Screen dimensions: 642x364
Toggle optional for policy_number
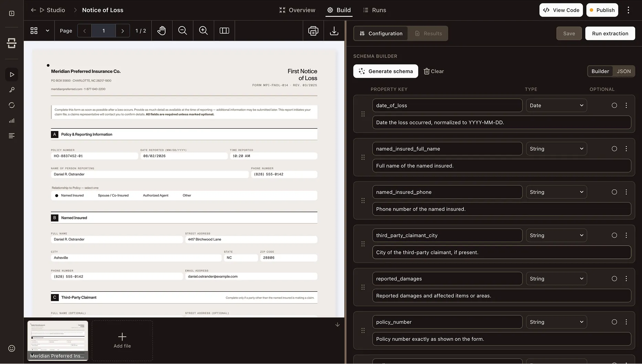coord(614,322)
